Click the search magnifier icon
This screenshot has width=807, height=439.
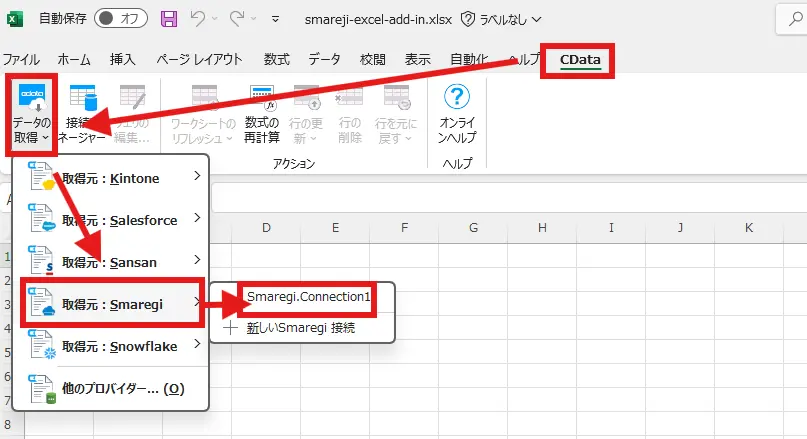click(x=796, y=20)
